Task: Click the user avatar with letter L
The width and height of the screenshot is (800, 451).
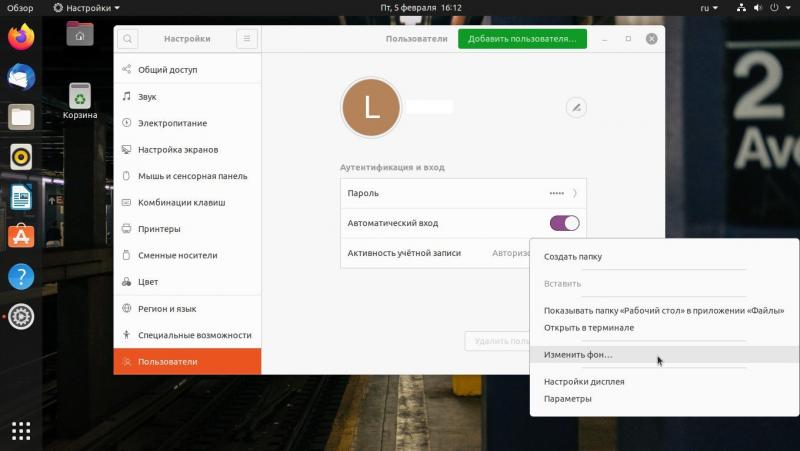Action: pyautogui.click(x=371, y=107)
